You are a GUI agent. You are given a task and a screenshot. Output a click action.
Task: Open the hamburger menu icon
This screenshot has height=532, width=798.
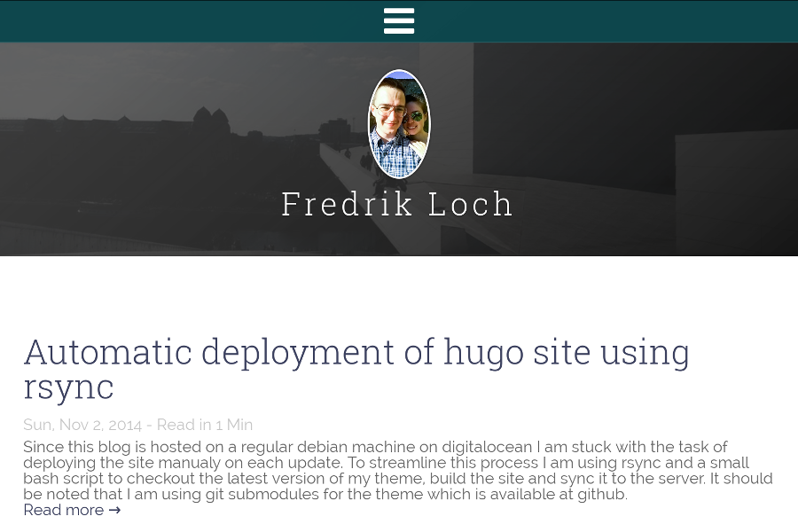399,20
